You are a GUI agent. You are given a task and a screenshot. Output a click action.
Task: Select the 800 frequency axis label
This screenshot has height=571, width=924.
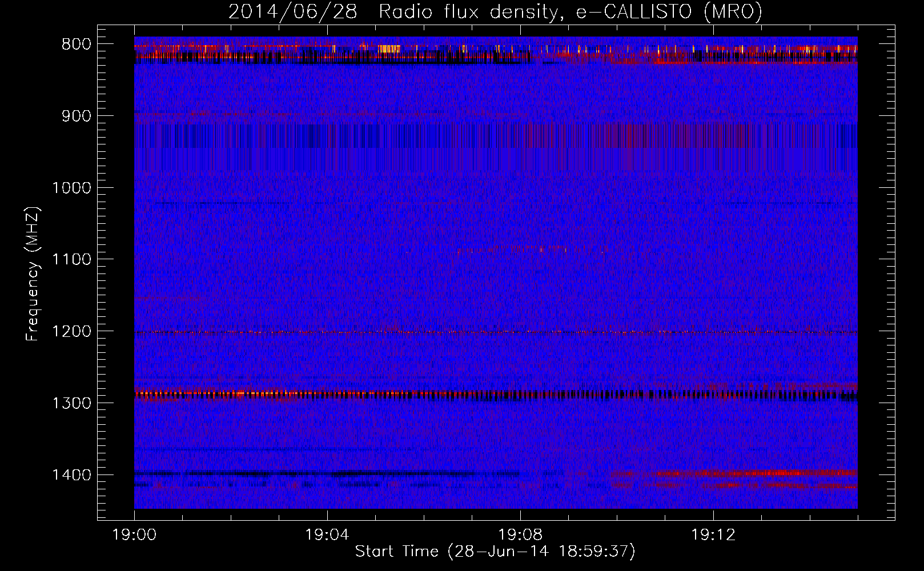(x=76, y=45)
